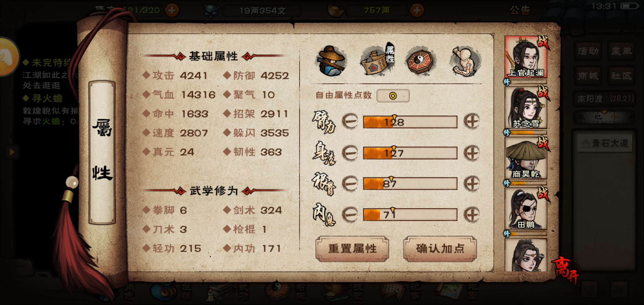Select character 苏念雪 portrait

(x=526, y=108)
